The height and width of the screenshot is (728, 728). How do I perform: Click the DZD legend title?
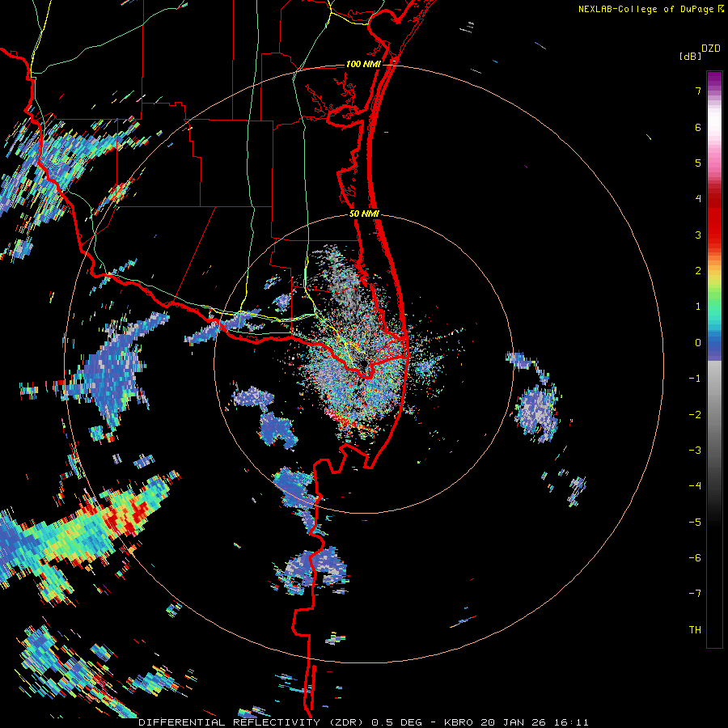coord(711,49)
